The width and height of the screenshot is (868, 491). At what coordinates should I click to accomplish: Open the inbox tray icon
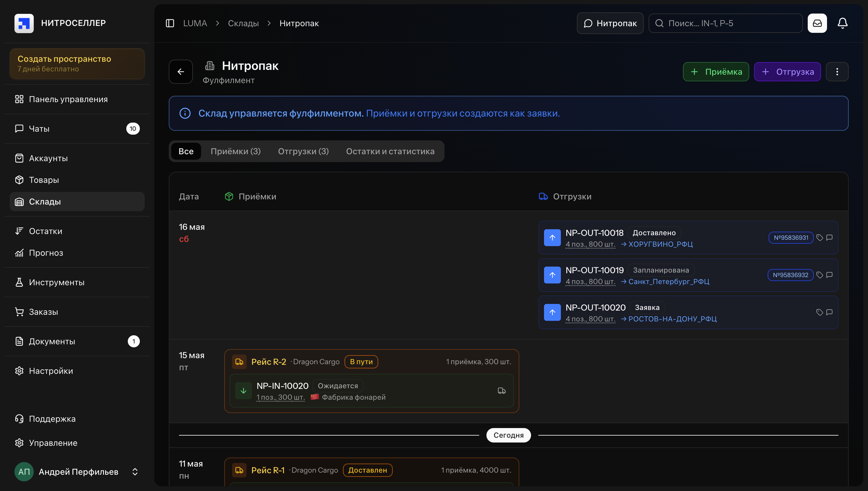(817, 23)
